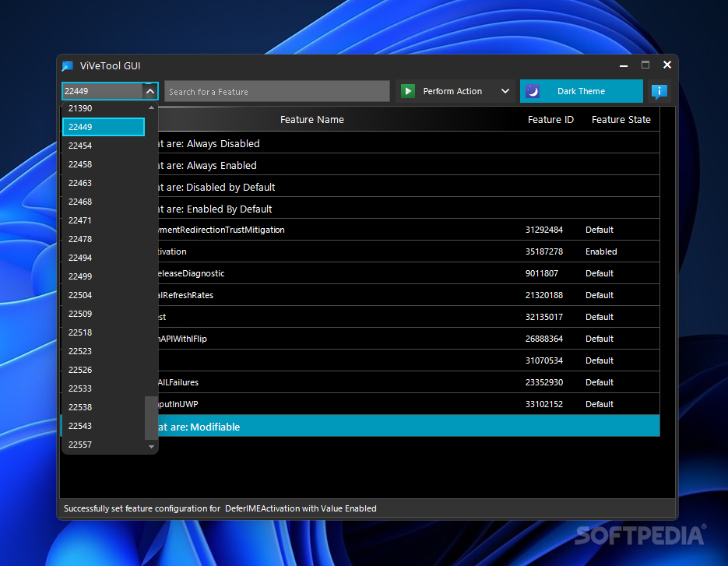Click the moon Dark Theme icon
This screenshot has height=566, width=728.
(533, 91)
